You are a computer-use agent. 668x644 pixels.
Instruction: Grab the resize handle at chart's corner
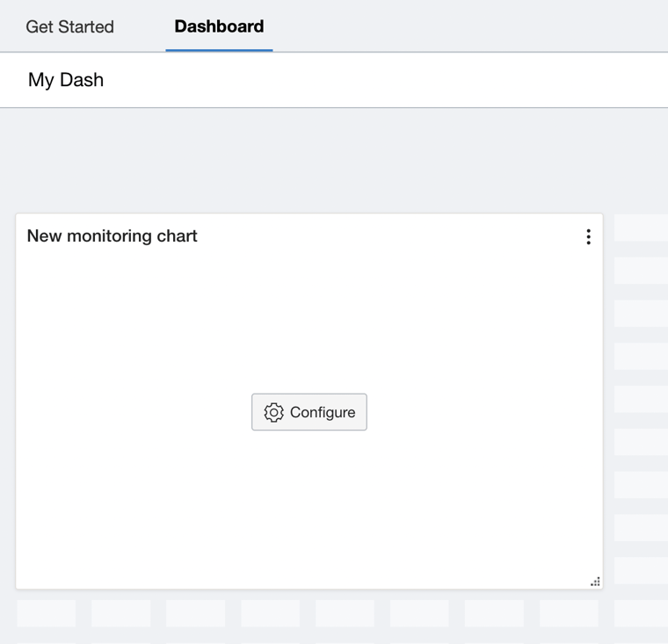(x=595, y=581)
